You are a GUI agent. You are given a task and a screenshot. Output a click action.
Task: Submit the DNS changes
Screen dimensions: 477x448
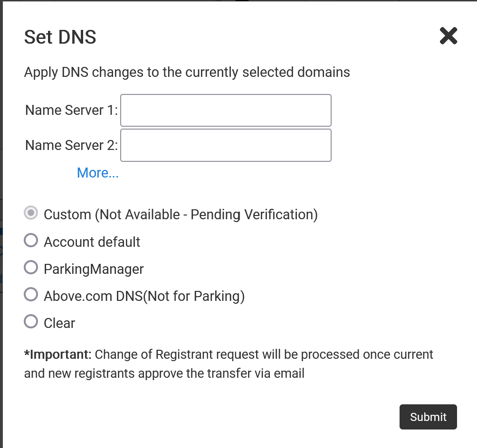point(428,417)
